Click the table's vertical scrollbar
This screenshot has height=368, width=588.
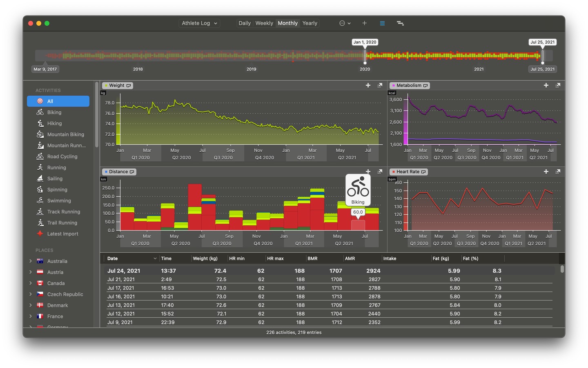click(562, 269)
